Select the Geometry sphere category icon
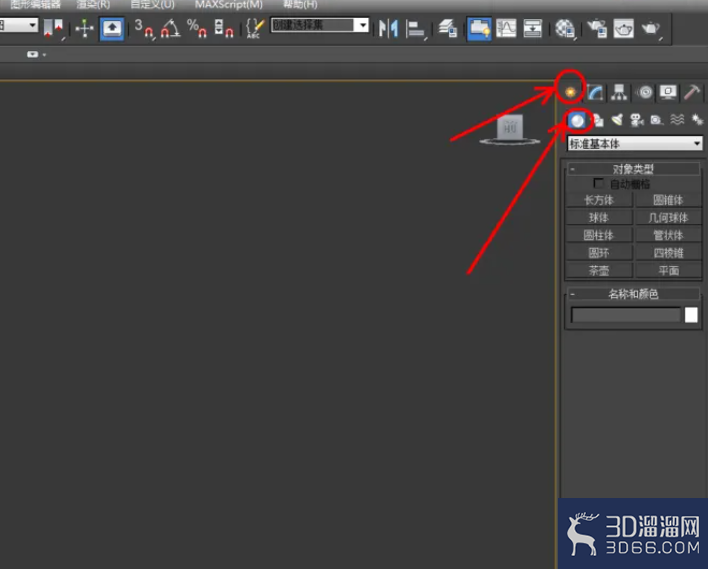 [577, 120]
